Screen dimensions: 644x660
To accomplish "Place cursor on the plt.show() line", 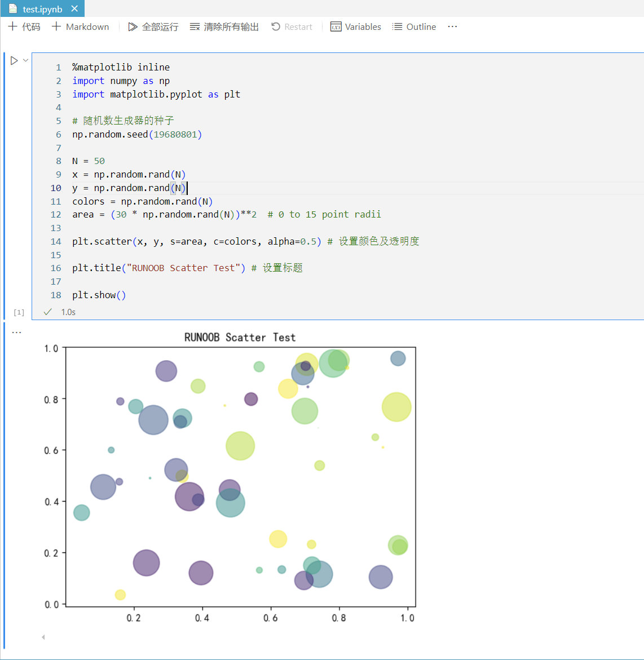I will tap(99, 295).
